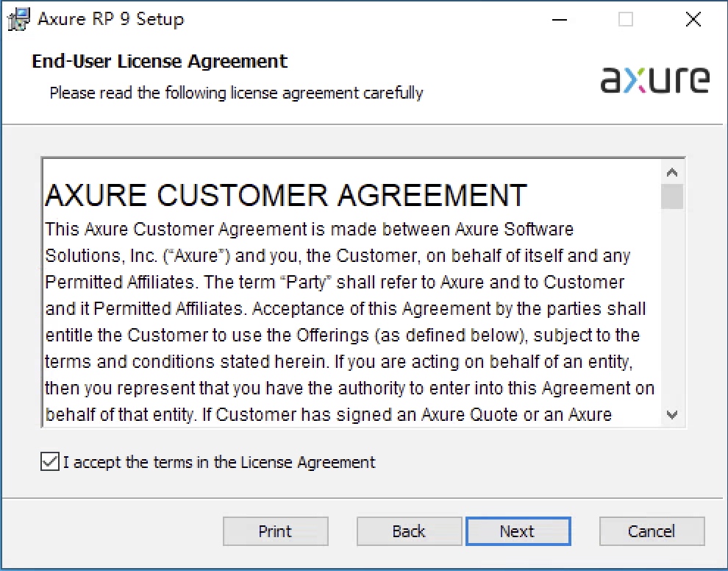Image resolution: width=728 pixels, height=571 pixels.
Task: Click the scrollbar down arrow
Action: (x=672, y=416)
